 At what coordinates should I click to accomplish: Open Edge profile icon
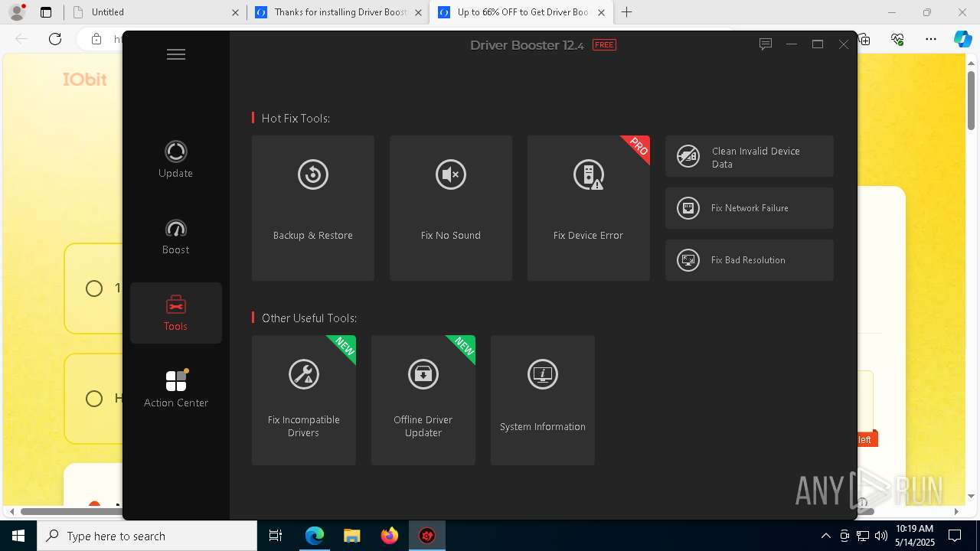click(x=17, y=12)
